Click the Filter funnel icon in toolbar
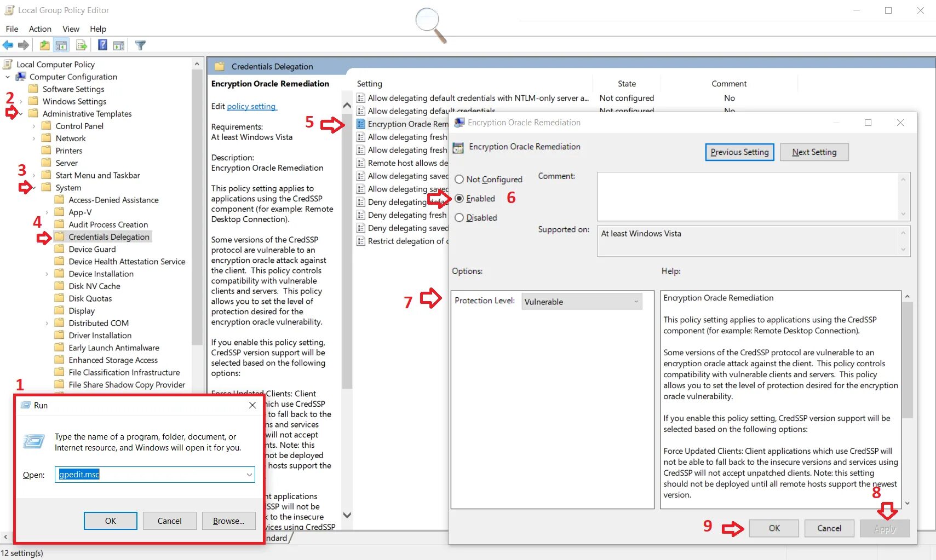This screenshot has width=936, height=560. [140, 45]
